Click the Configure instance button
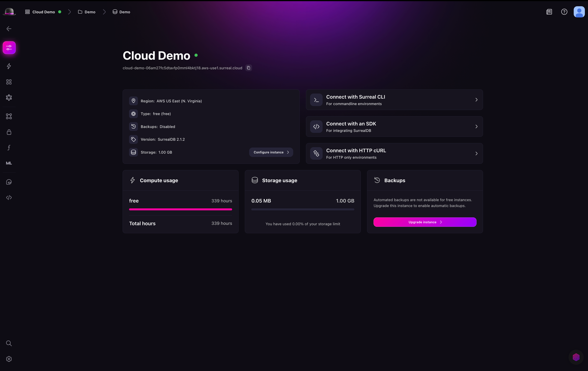 [271, 152]
